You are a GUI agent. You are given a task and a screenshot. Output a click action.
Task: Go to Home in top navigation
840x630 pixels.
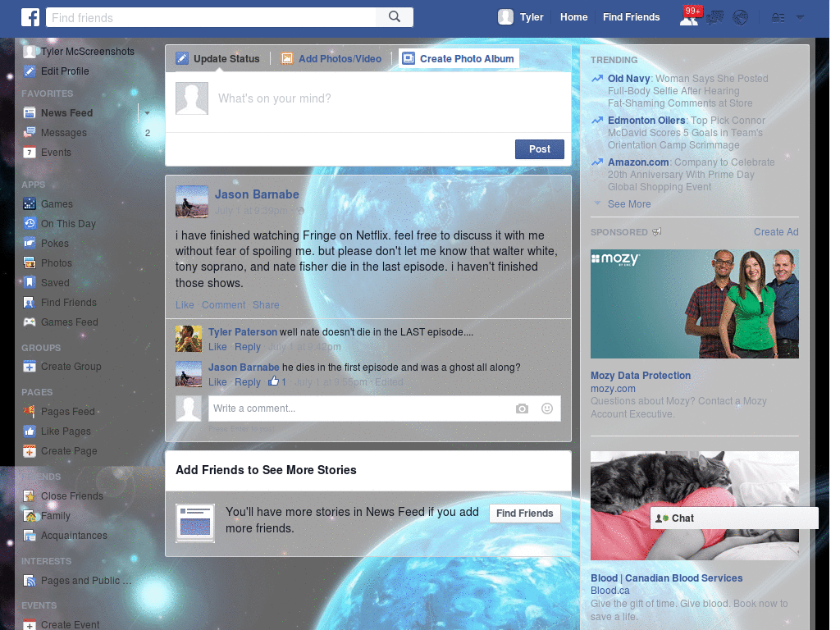573,17
